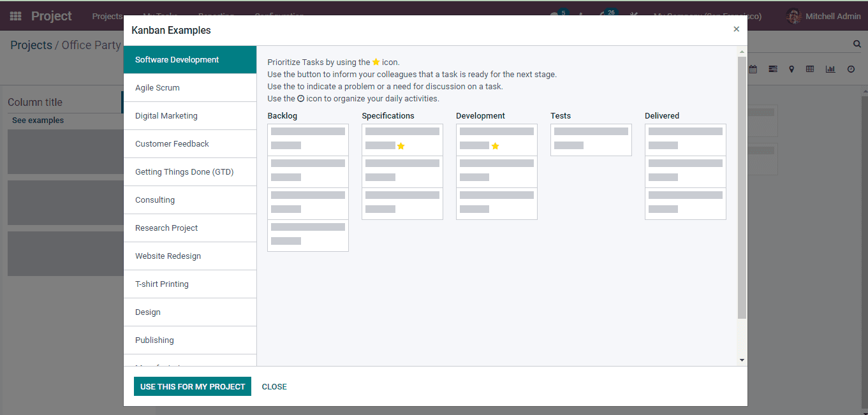Viewport: 868px width, 415px height.
Task: Switch to the Gantt view
Action: (x=773, y=69)
